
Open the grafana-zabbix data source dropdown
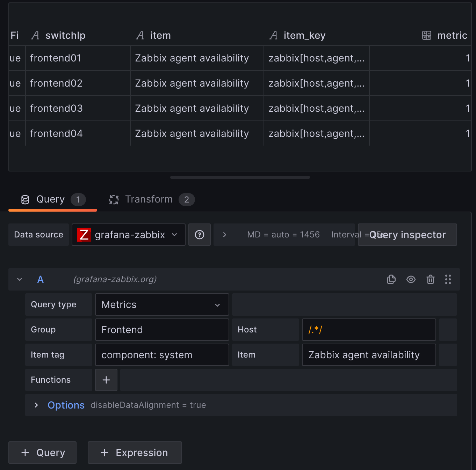pyautogui.click(x=129, y=235)
